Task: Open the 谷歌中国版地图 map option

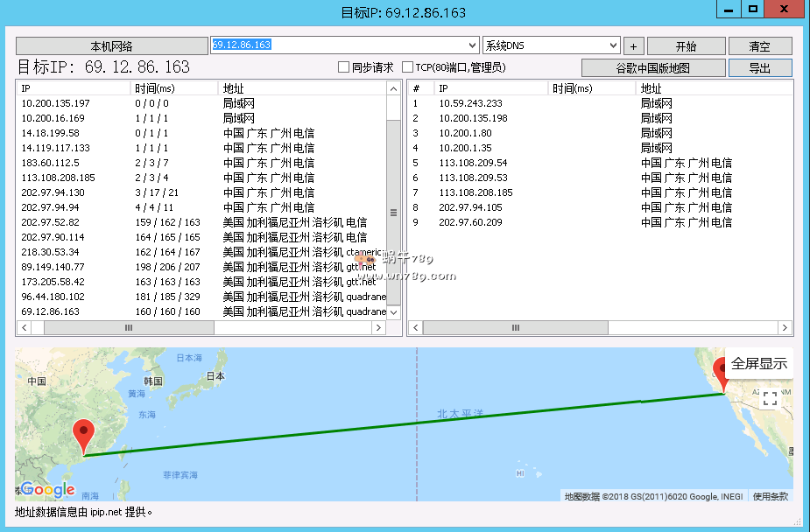Action: pyautogui.click(x=653, y=68)
